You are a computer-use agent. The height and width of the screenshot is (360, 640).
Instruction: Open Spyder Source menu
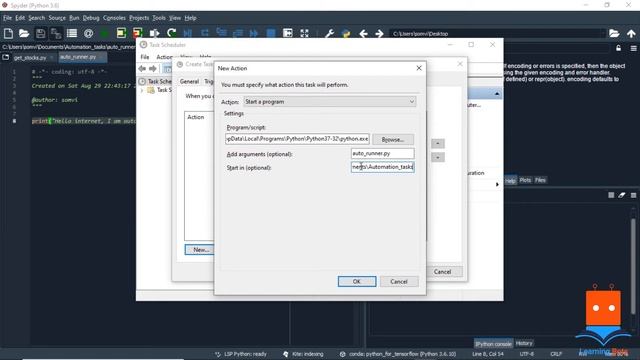coord(57,18)
